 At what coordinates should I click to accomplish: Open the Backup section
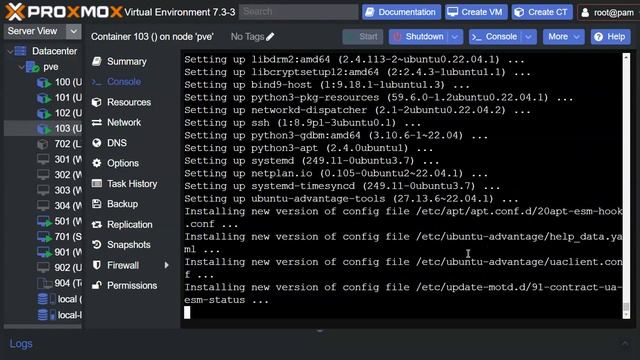[122, 204]
